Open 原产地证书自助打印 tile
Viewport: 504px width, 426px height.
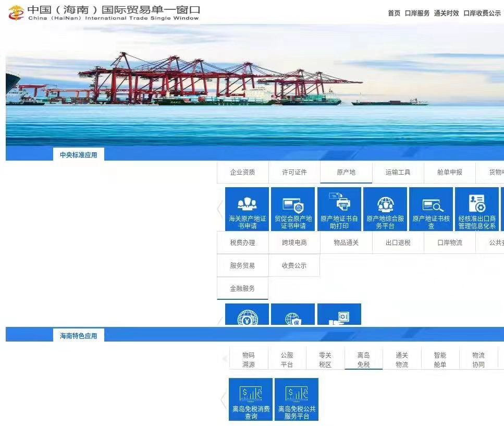[339, 209]
